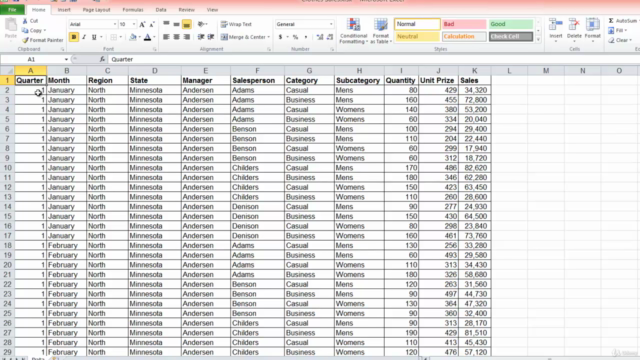The width and height of the screenshot is (640, 360).
Task: Click the Cut scissors icon
Action: coord(25,21)
